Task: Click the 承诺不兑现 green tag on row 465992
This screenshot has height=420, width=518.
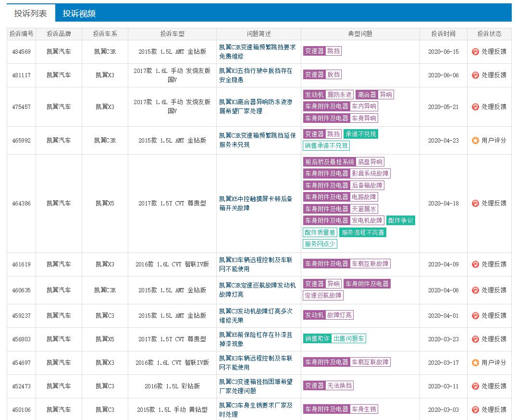Action: 360,134
